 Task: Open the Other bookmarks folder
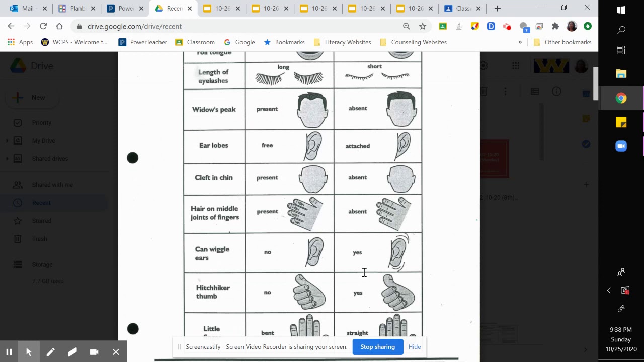click(x=562, y=42)
